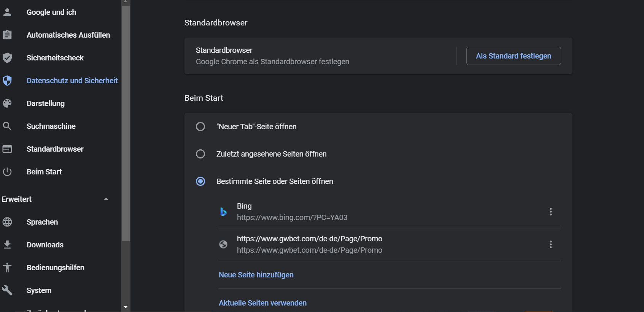Open Google und ich settings
This screenshot has width=644, height=312.
pyautogui.click(x=51, y=12)
